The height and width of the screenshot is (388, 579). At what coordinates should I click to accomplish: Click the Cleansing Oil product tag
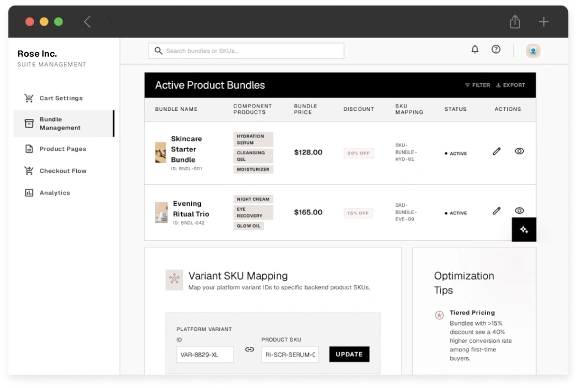pos(253,156)
